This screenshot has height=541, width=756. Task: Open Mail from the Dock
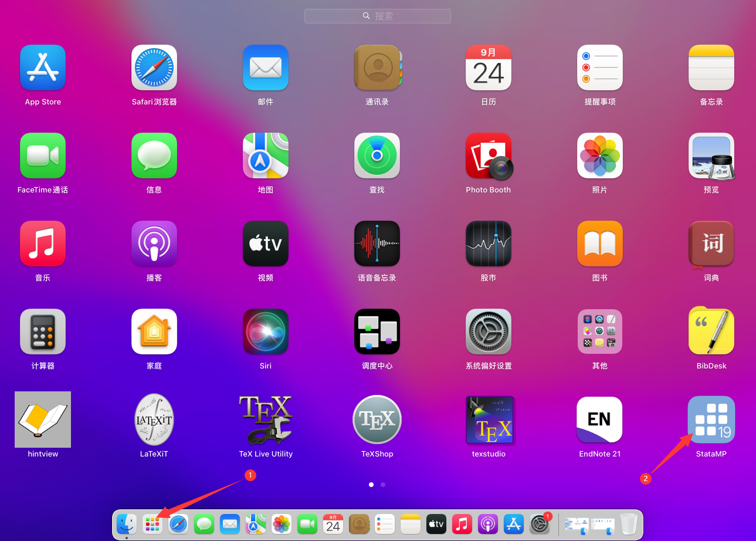point(230,523)
